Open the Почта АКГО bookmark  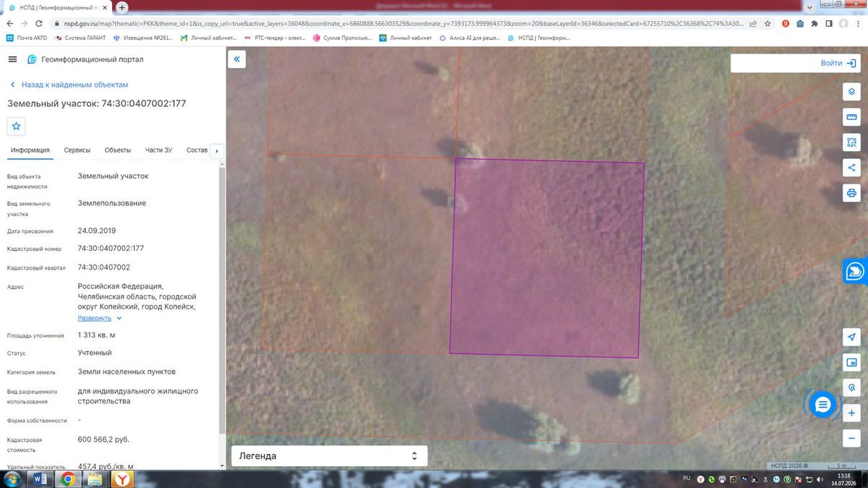click(x=27, y=38)
